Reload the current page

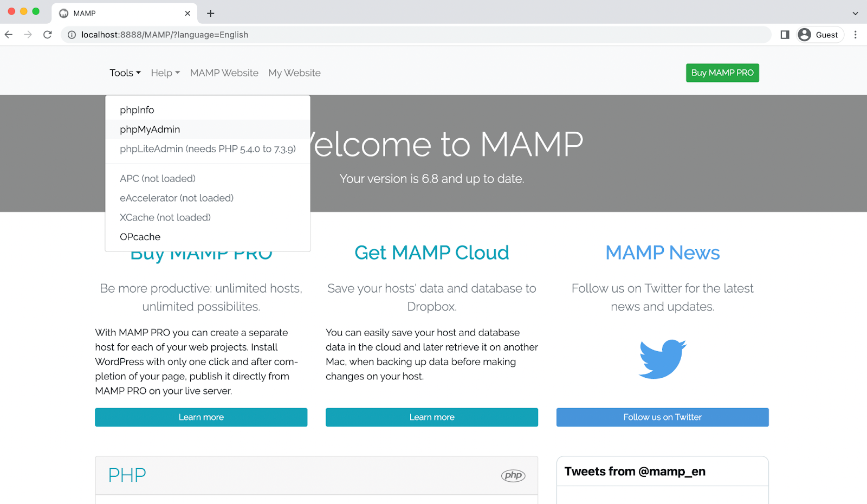tap(48, 35)
